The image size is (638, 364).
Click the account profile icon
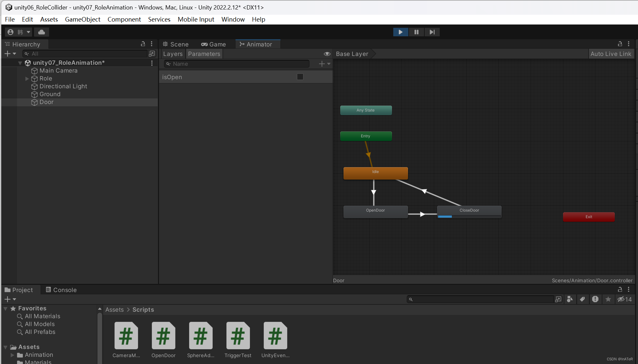[10, 32]
